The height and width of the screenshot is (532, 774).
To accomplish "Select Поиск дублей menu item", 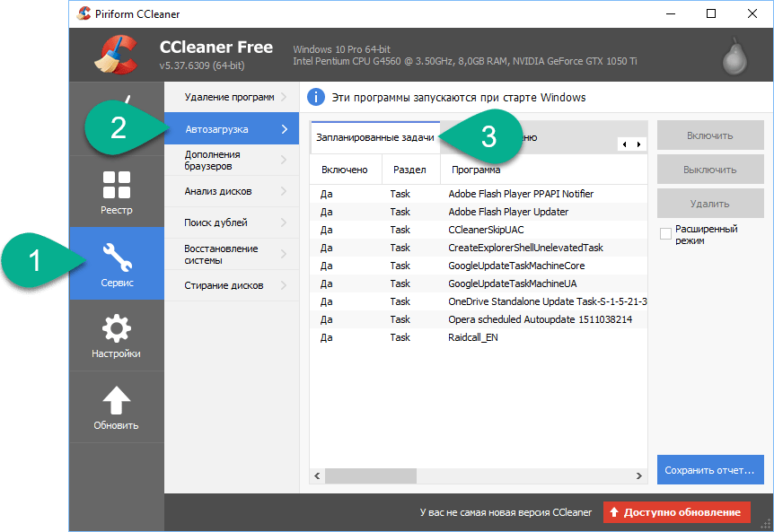I will click(216, 222).
